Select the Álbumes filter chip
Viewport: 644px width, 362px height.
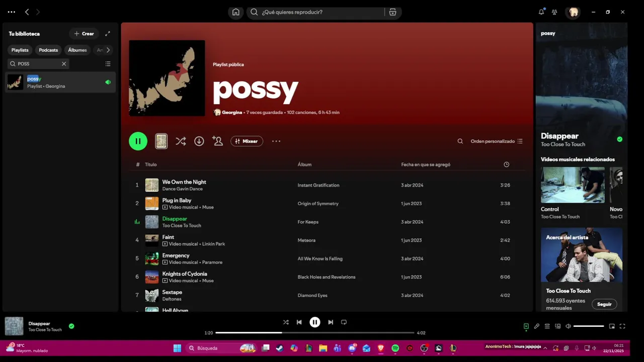[x=77, y=50]
